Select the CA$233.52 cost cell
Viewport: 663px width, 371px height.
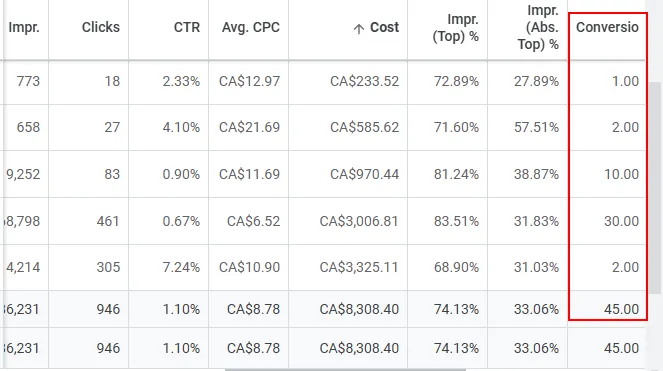coord(364,81)
